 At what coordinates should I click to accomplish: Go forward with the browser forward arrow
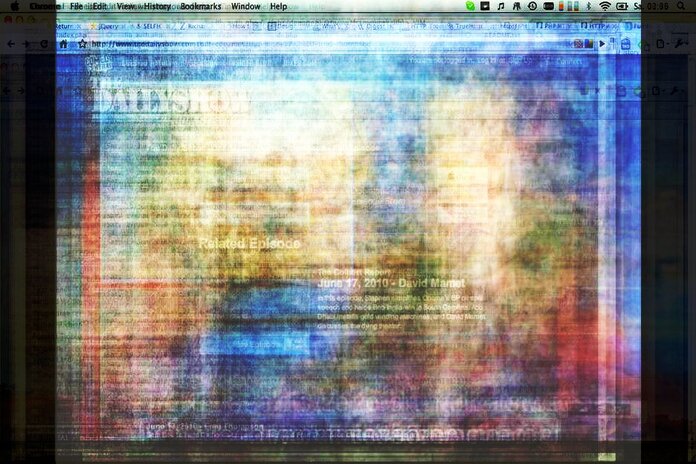[x=27, y=44]
